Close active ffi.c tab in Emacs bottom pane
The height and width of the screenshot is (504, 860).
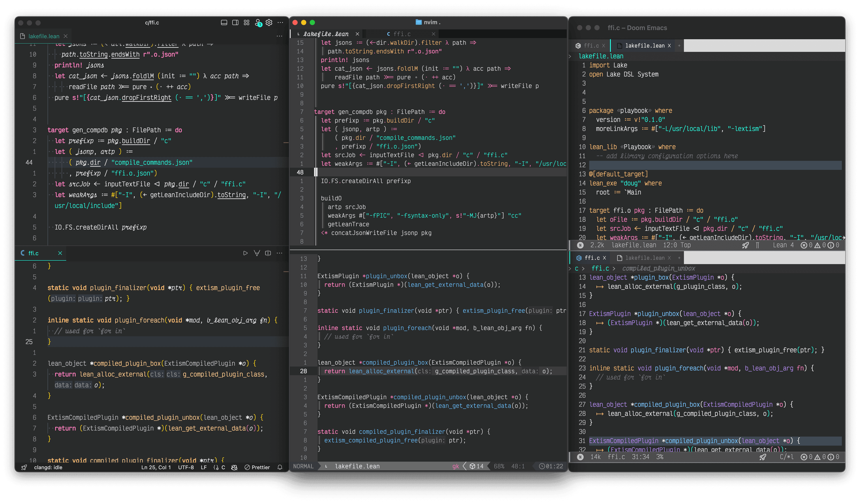tap(604, 258)
